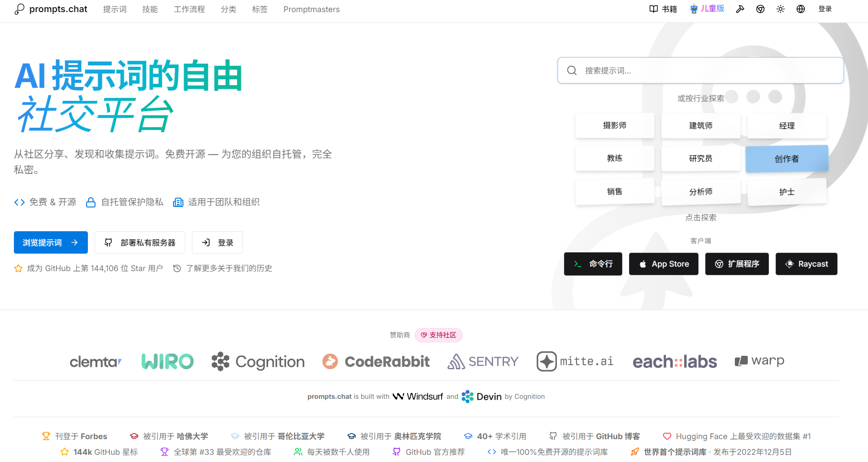The width and height of the screenshot is (868, 462).
Task: Click 登录 in the top navigation bar
Action: (x=825, y=9)
